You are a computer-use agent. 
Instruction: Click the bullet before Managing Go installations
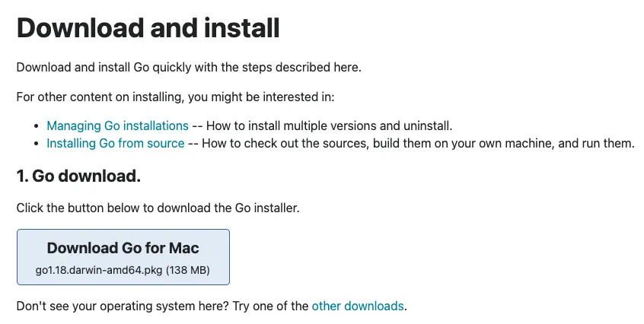[x=38, y=126]
